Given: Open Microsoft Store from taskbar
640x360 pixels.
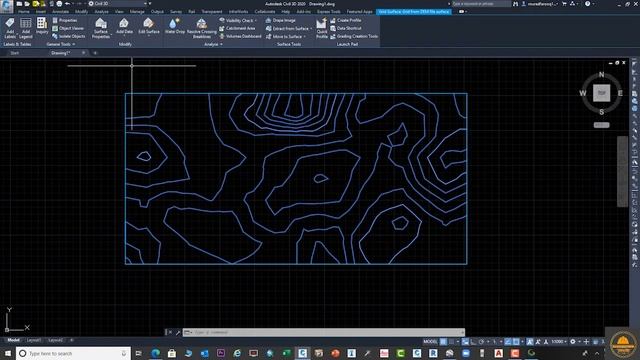Looking at the screenshot, I should 172,353.
